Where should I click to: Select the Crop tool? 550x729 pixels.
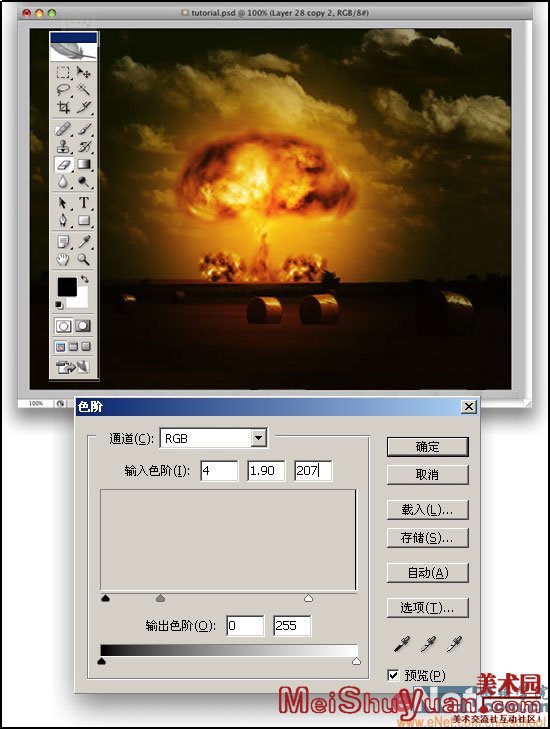(63, 107)
